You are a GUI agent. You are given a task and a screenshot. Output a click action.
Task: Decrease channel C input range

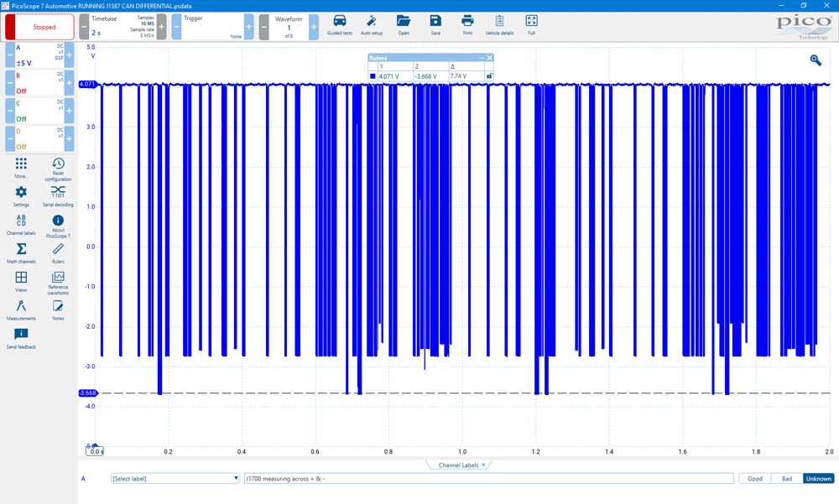pos(10,111)
